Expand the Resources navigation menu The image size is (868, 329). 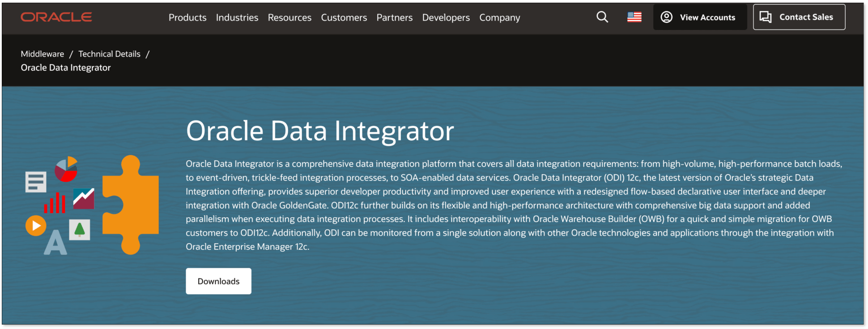[x=289, y=17]
